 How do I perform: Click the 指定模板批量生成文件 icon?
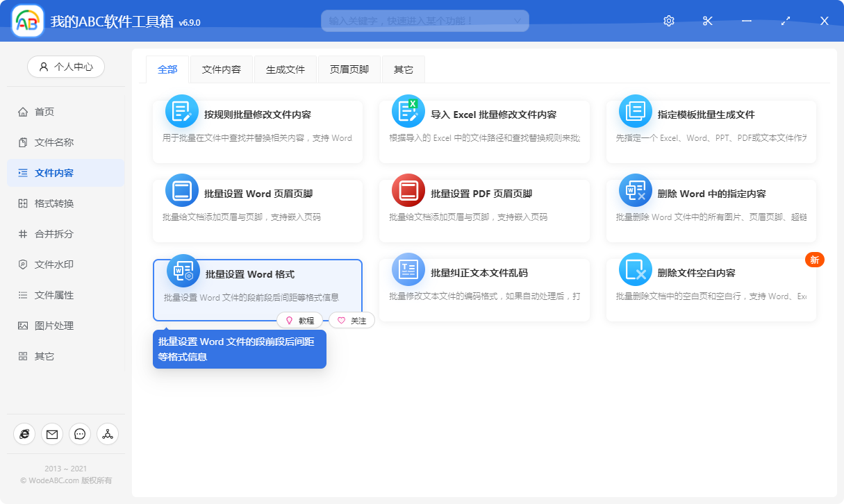coord(634,110)
